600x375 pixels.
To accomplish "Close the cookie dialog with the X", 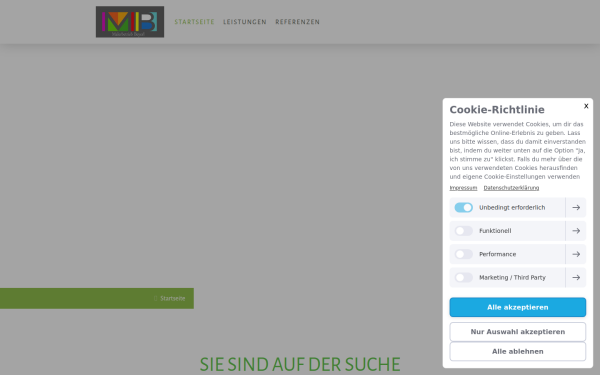I will coord(586,106).
